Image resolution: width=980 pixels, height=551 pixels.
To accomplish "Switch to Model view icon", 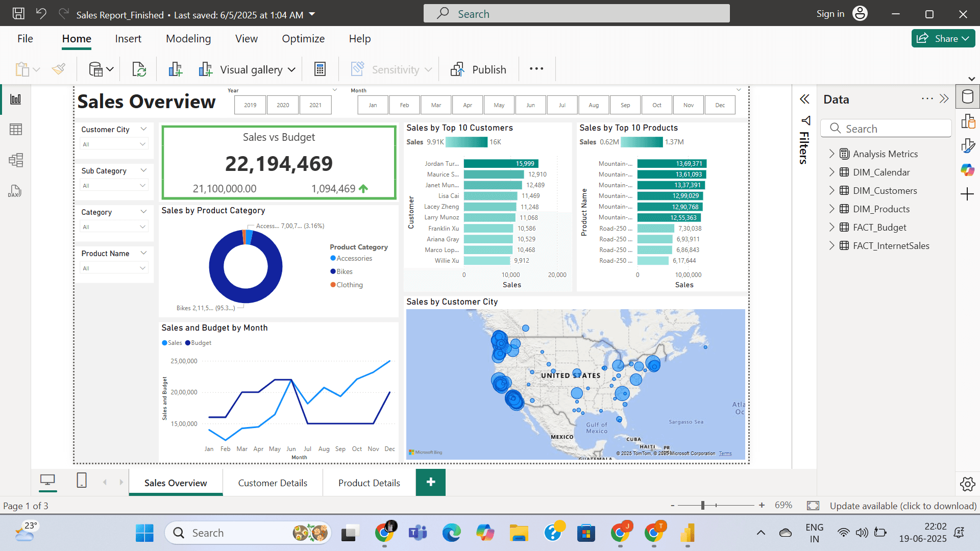I will 15,160.
